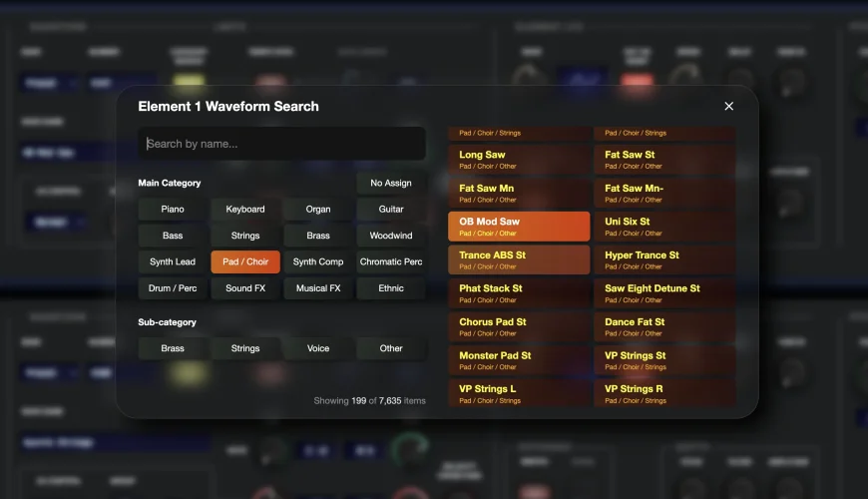Select the Synth Lead category
The width and height of the screenshot is (868, 499).
tap(173, 261)
